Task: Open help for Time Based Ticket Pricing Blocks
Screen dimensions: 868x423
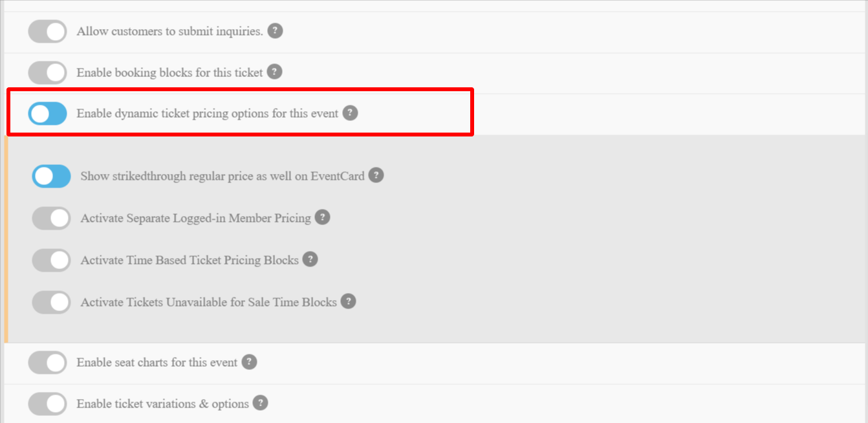Action: (x=310, y=259)
